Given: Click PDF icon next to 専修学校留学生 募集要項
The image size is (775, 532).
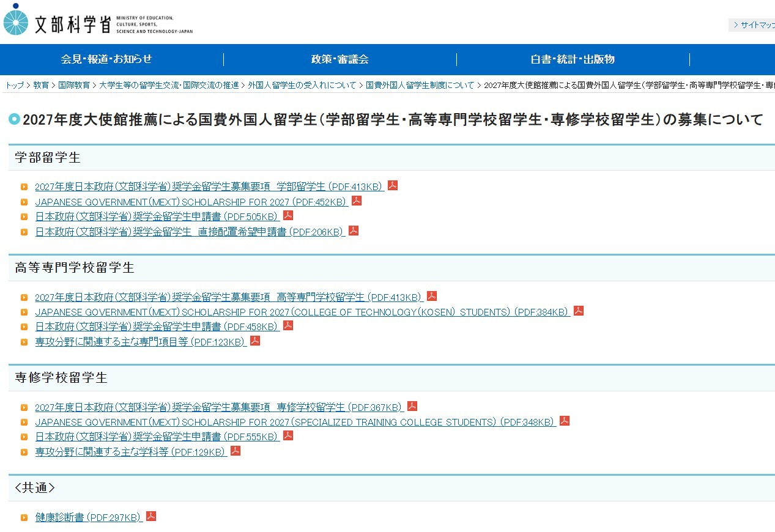Looking at the screenshot, I should (x=412, y=405).
